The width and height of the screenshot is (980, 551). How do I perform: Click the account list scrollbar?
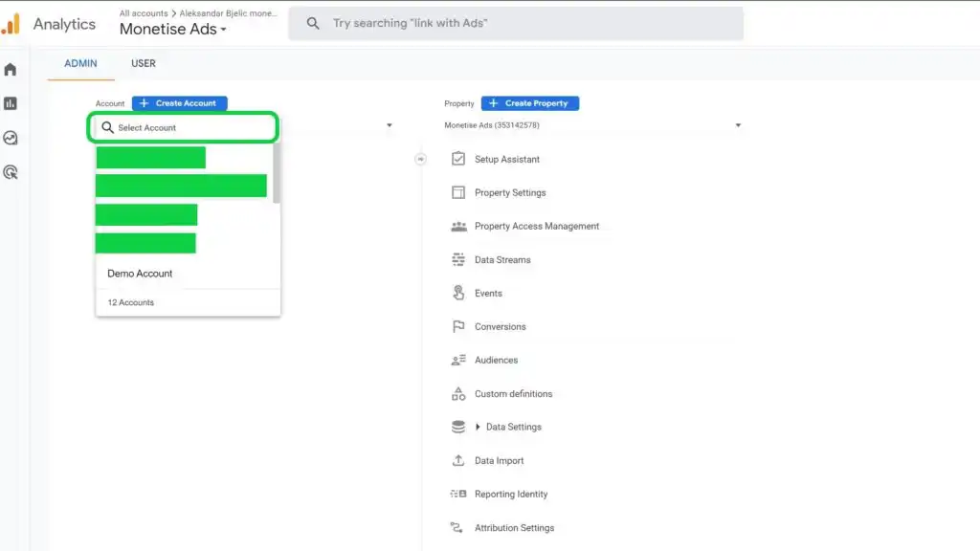click(x=277, y=174)
